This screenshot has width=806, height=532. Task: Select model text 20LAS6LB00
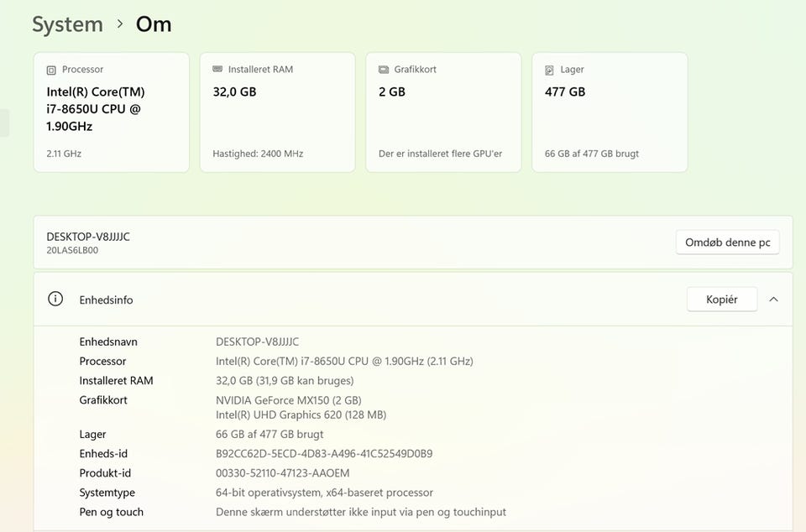[x=72, y=251]
